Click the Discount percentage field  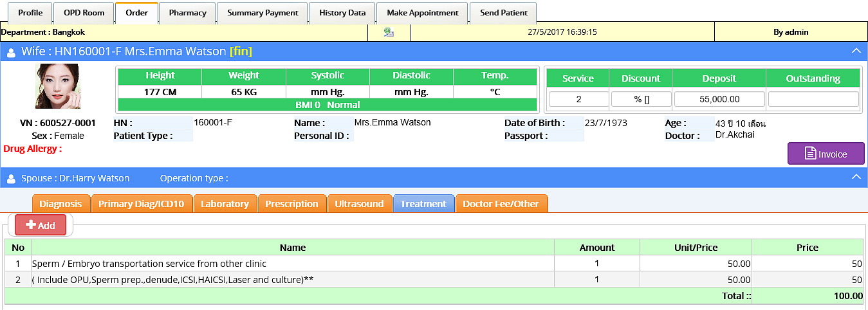pyautogui.click(x=641, y=99)
